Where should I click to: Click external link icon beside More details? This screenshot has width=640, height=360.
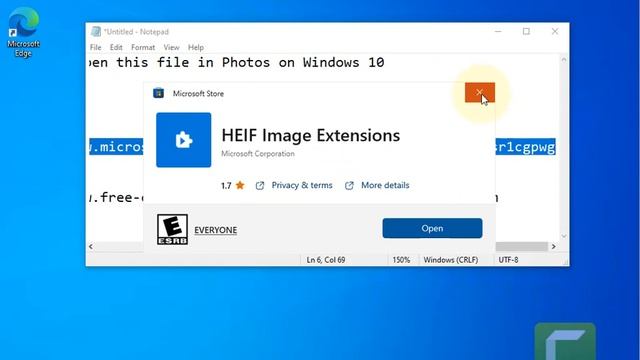point(349,186)
